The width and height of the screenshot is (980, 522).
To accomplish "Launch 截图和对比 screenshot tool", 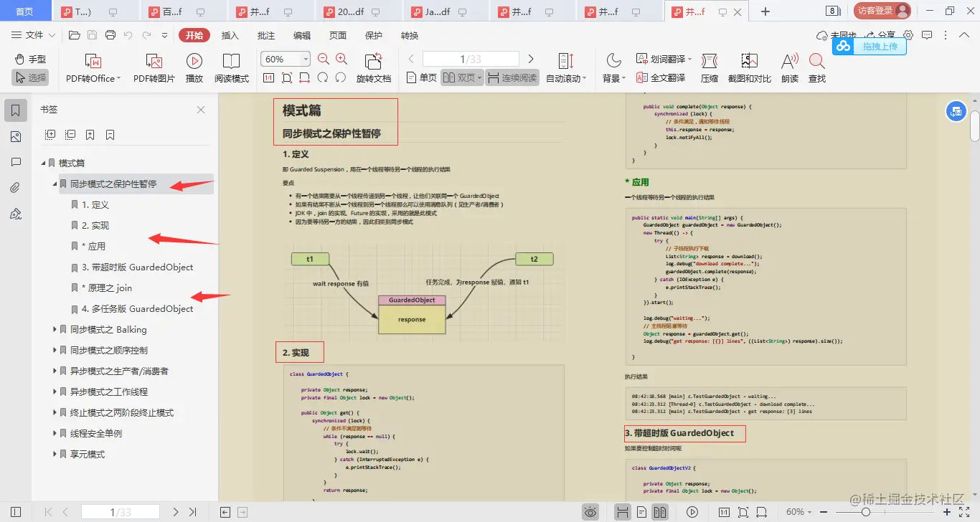I will pos(748,67).
